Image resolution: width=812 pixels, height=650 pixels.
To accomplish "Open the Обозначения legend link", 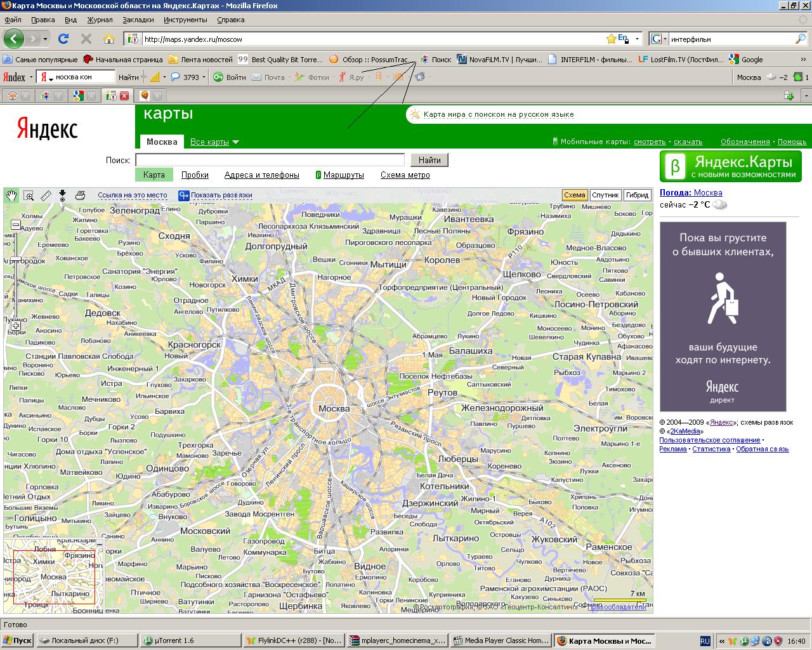I will point(745,142).
